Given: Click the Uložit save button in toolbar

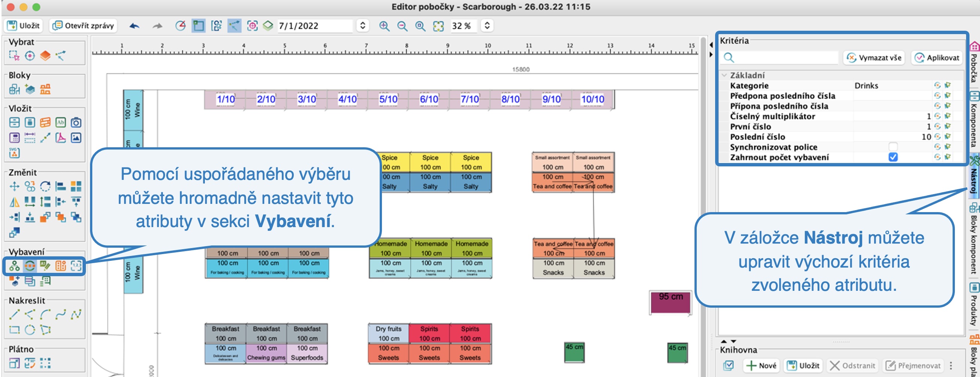Looking at the screenshot, I should [24, 25].
